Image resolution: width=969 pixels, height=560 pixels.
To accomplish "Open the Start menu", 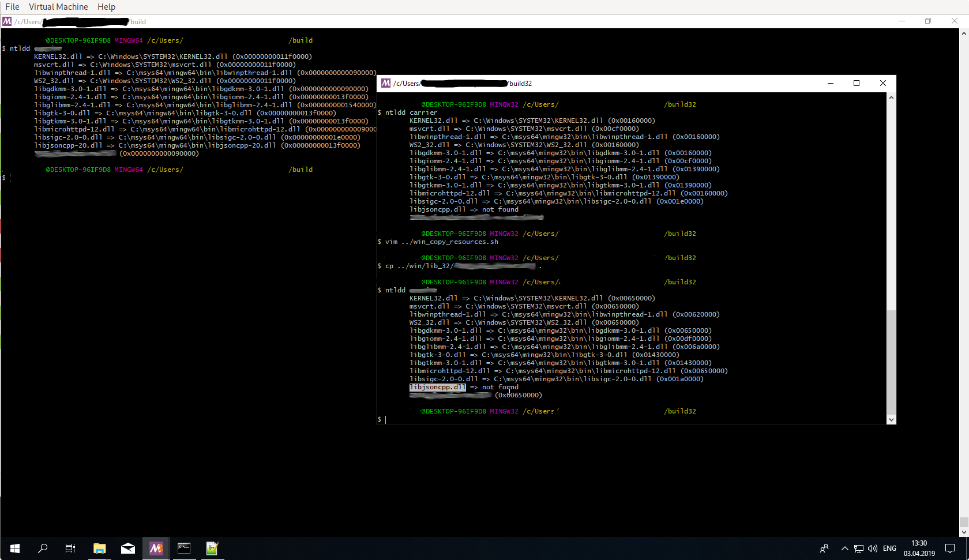I will click(14, 548).
